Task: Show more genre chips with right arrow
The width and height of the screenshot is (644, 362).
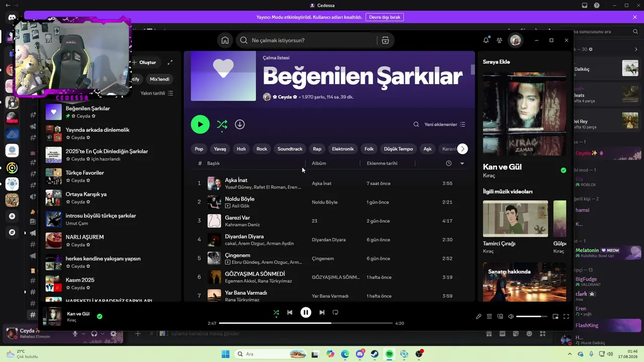Action: [462, 149]
